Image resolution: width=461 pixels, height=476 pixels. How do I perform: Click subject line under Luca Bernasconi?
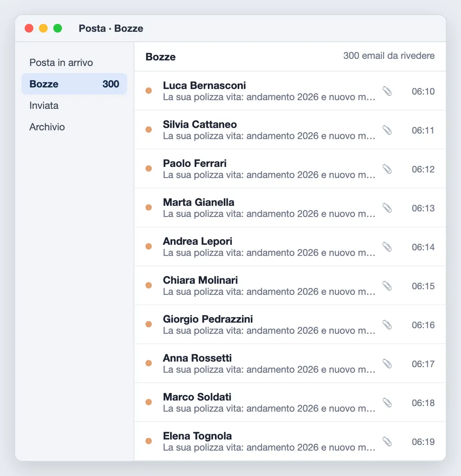click(269, 97)
